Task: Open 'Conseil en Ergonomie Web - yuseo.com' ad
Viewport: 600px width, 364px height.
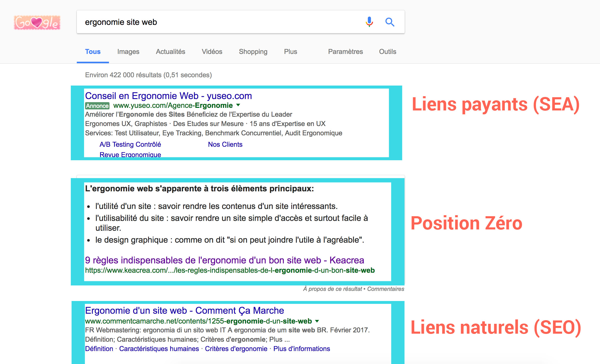Action: (168, 96)
